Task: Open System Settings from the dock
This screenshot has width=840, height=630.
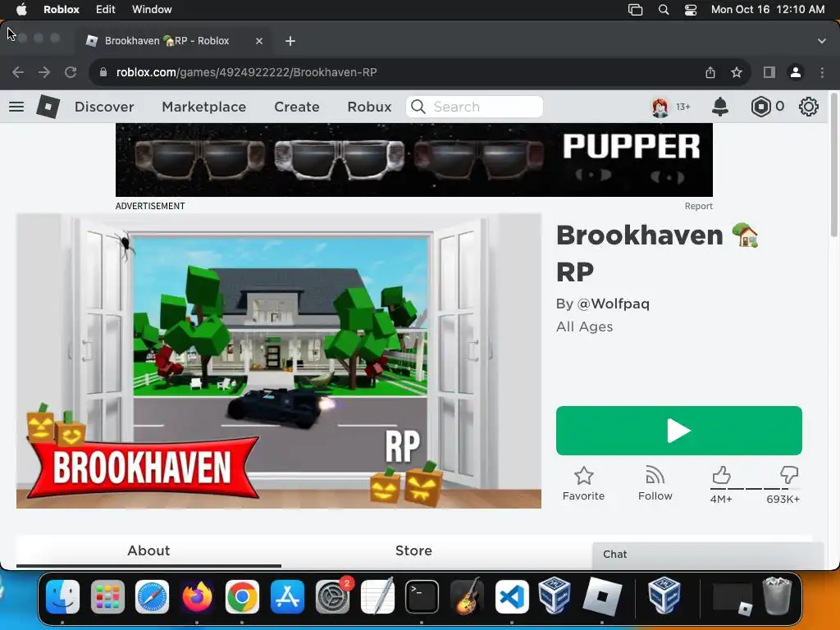Action: coord(332,596)
